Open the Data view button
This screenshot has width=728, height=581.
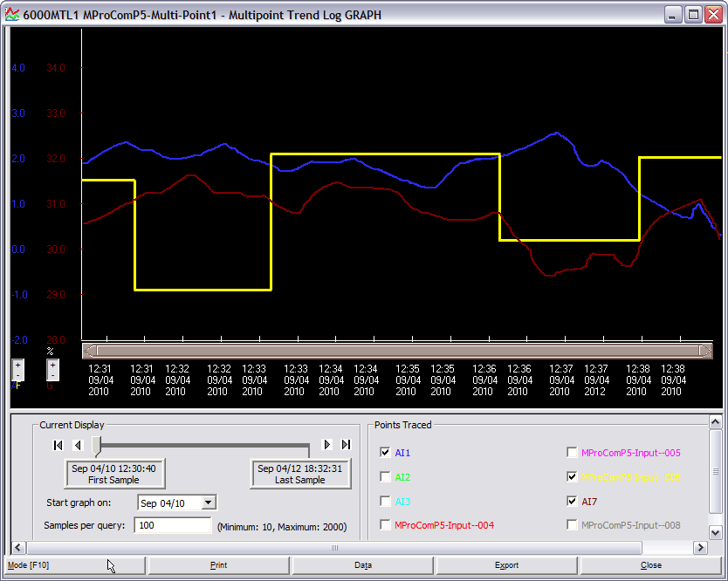pyautogui.click(x=363, y=565)
